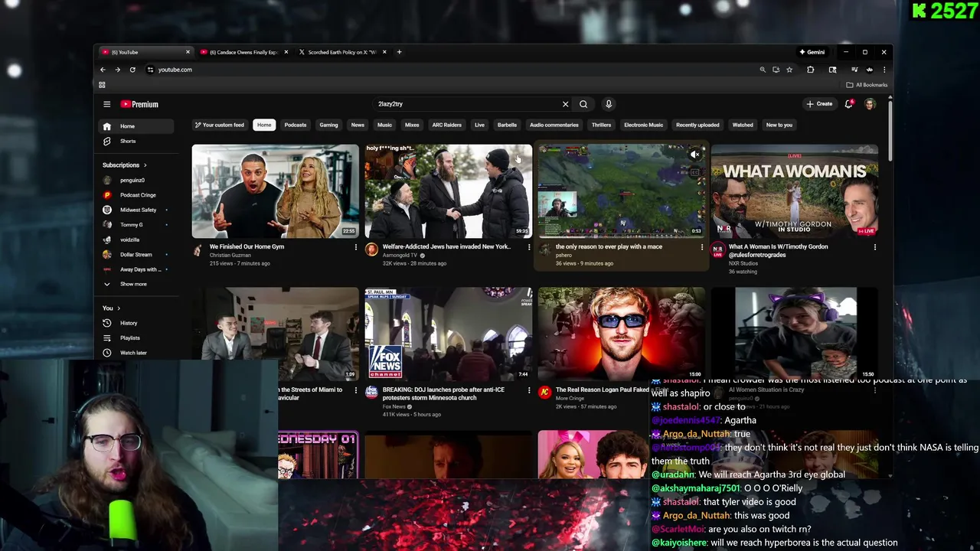Open the Gemini button in browser title bar

tap(812, 52)
